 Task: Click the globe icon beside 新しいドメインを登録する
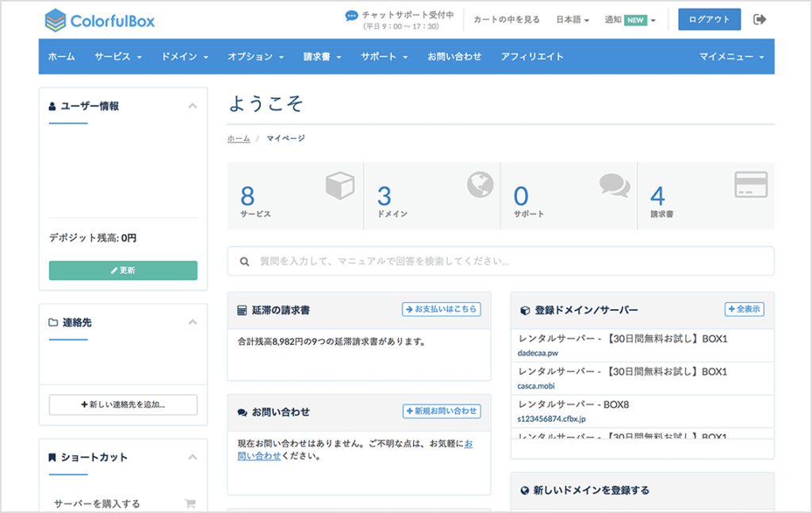coord(524,490)
